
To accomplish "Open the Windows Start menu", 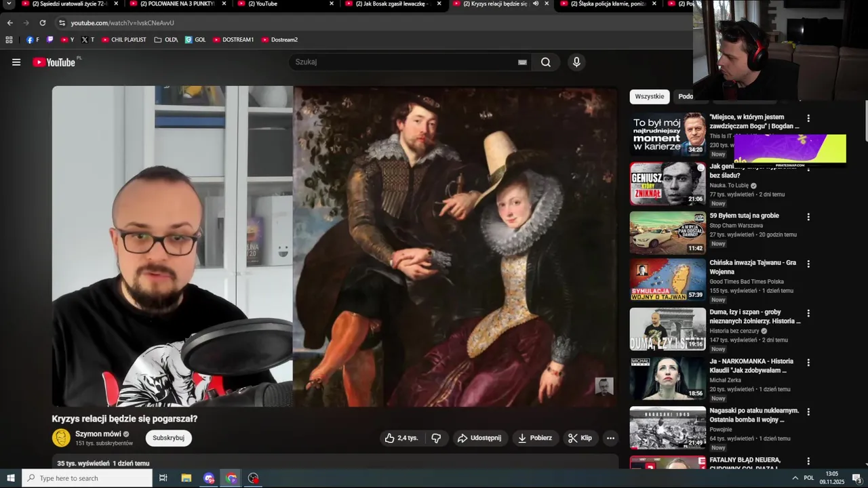I will coord(11,479).
